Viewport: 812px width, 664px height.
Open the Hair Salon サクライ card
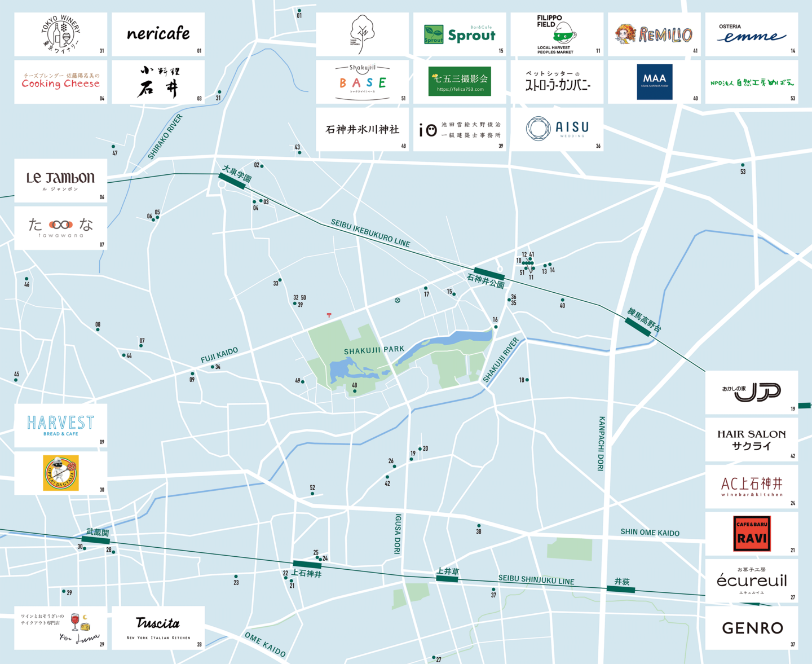pyautogui.click(x=751, y=440)
